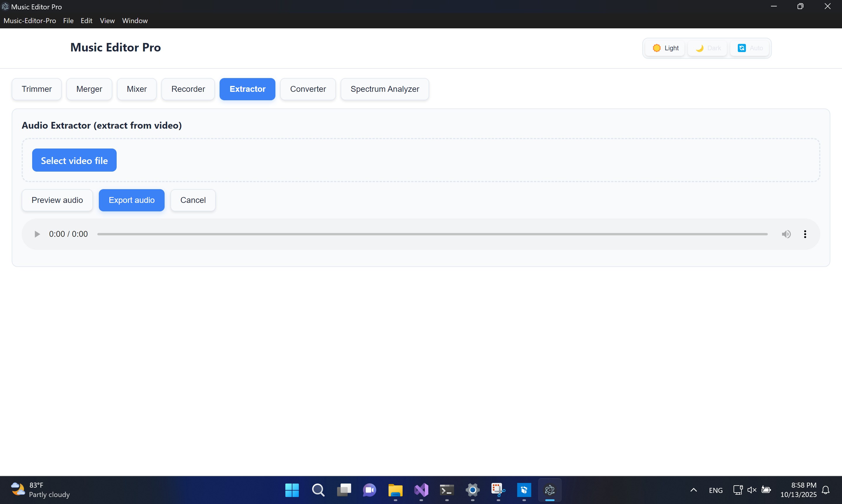Open the blue box app on taskbar
This screenshot has height=504, width=842.
tap(524, 490)
